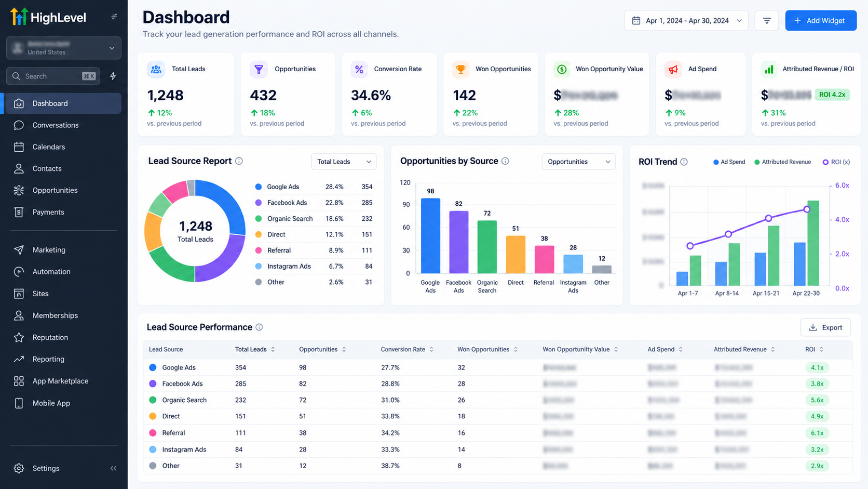The height and width of the screenshot is (489, 868).
Task: Click the ROI 4.2x badge
Action: click(832, 95)
